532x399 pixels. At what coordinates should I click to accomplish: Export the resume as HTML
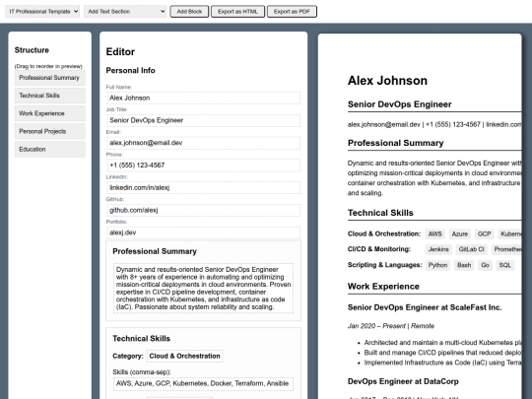pos(237,11)
